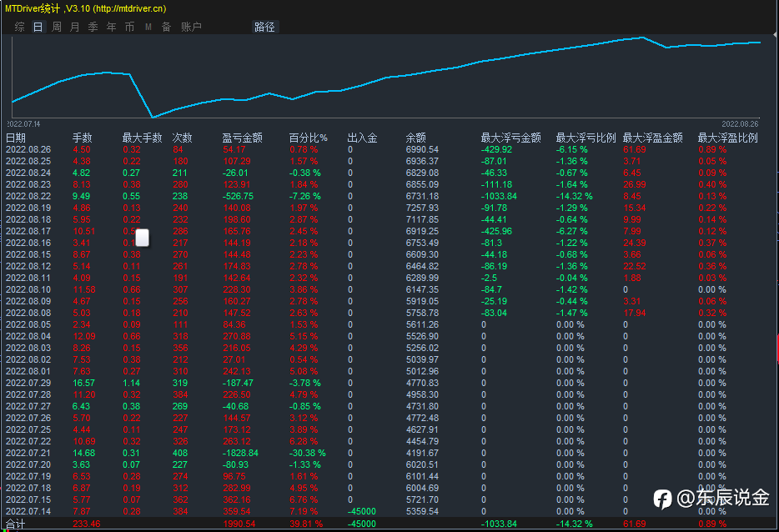Click the 最大浮盈比例 column header

(x=727, y=138)
